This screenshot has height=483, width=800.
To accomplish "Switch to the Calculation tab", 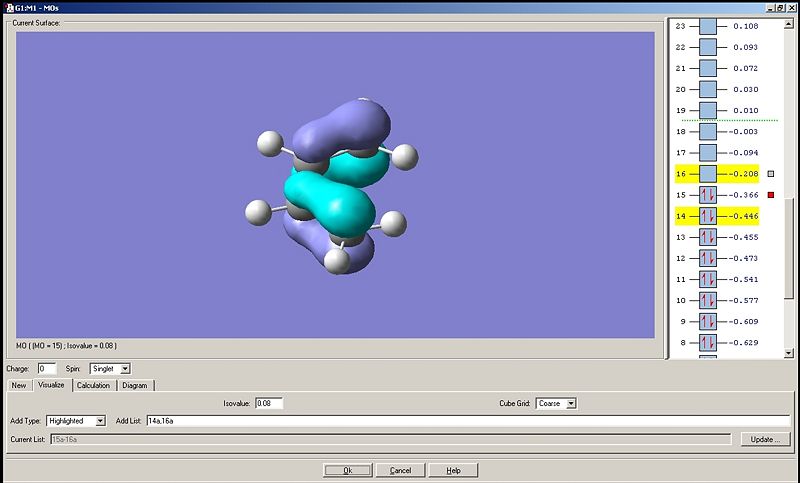I will pyautogui.click(x=93, y=385).
